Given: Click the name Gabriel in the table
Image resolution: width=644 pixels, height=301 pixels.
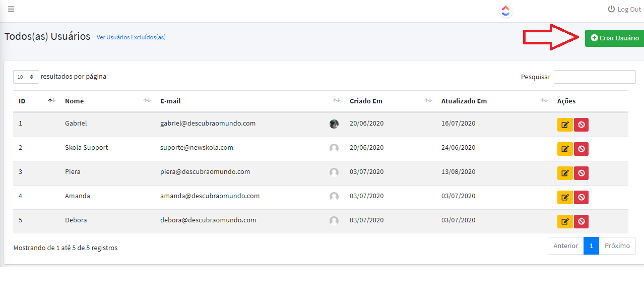Looking at the screenshot, I should click(76, 123).
